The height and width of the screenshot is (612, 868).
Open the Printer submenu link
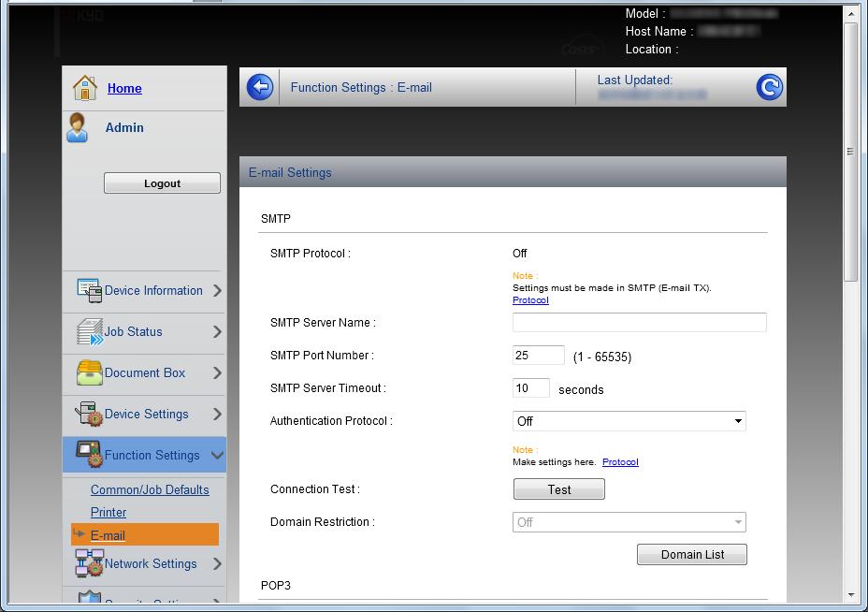coord(108,512)
